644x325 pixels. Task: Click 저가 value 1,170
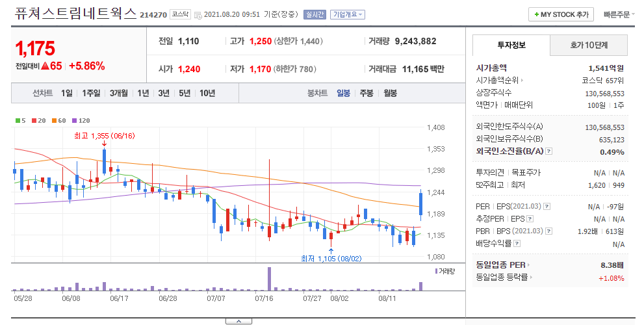tap(261, 69)
